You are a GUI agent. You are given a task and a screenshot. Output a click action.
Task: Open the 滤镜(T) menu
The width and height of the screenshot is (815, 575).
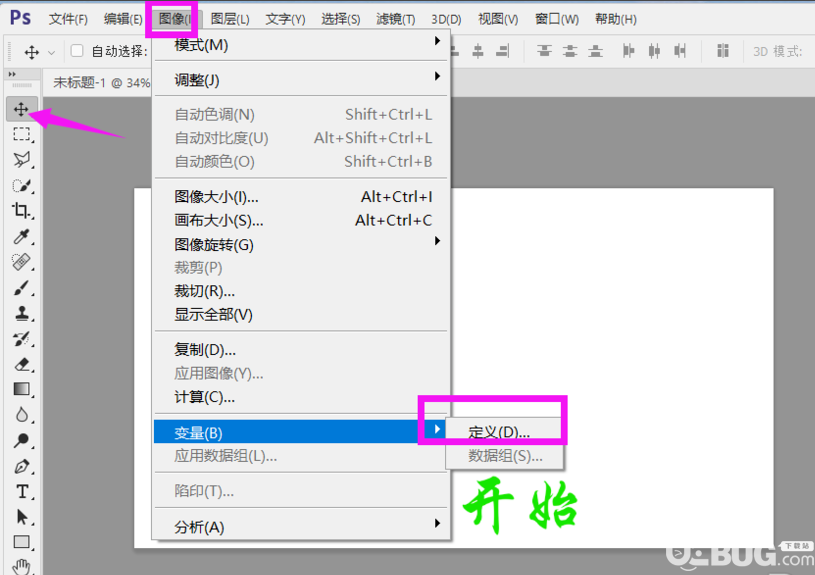tap(396, 19)
